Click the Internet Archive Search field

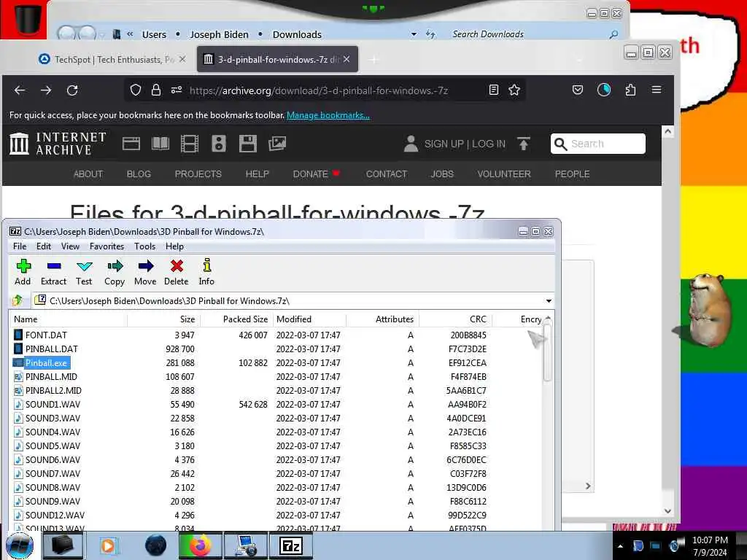pyautogui.click(x=598, y=144)
